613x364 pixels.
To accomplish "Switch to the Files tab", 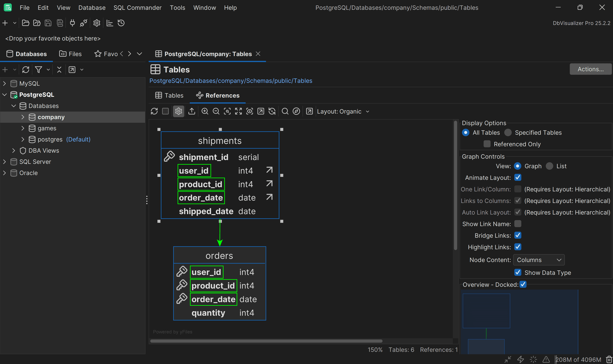I will point(70,54).
